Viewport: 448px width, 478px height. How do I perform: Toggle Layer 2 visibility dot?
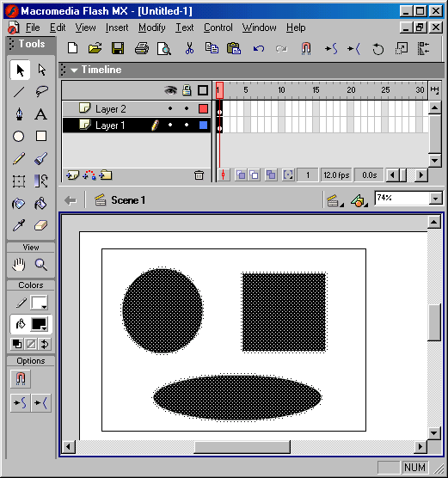170,108
